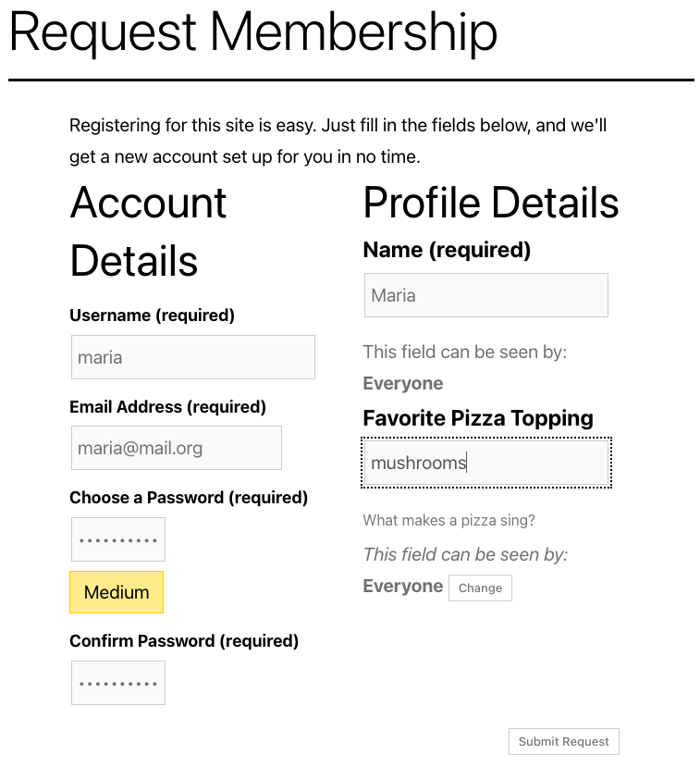Click the Choose a Password field
The width and height of the screenshot is (700, 767).
click(x=118, y=539)
